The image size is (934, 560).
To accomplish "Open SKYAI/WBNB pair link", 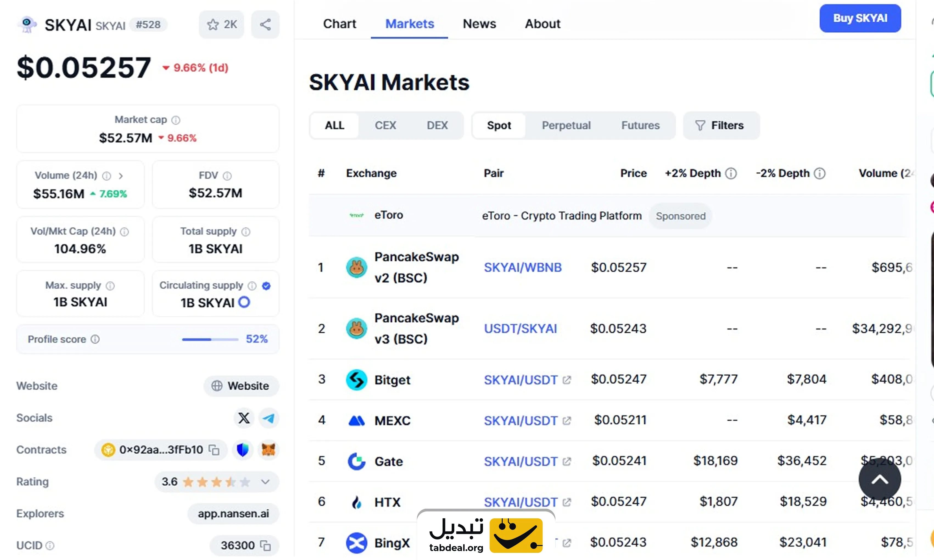I will pyautogui.click(x=523, y=267).
